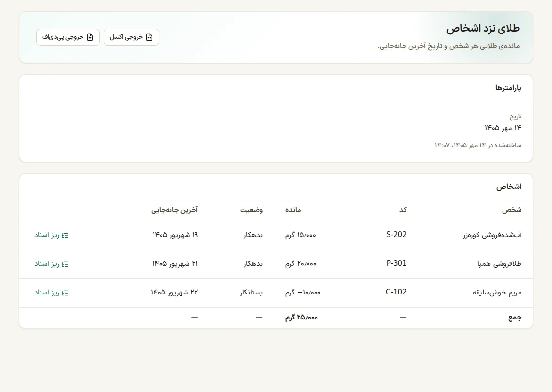Viewport: 552px width, 392px height.
Task: Open ریز اسناد for طلافروشی همپا
Action: [51, 264]
